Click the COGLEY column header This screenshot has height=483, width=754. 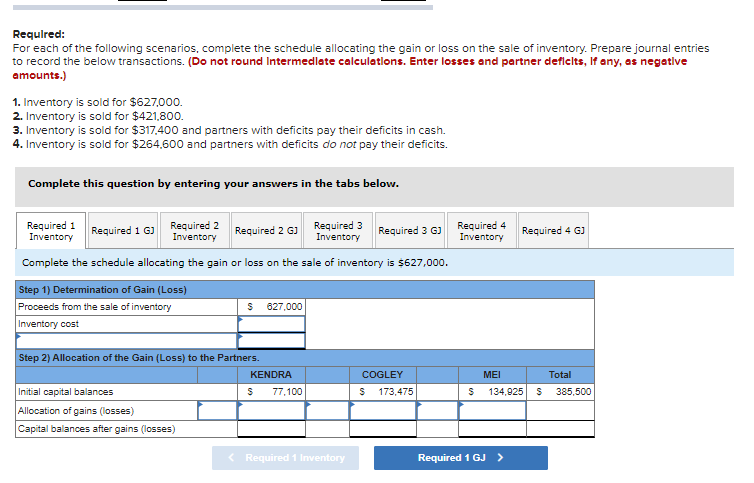coord(382,375)
